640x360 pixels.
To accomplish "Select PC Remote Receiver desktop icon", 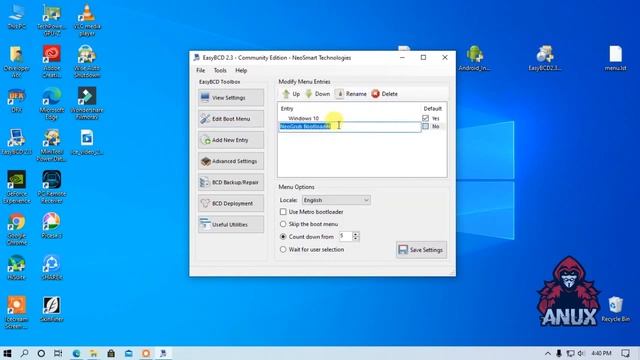I will (52, 187).
